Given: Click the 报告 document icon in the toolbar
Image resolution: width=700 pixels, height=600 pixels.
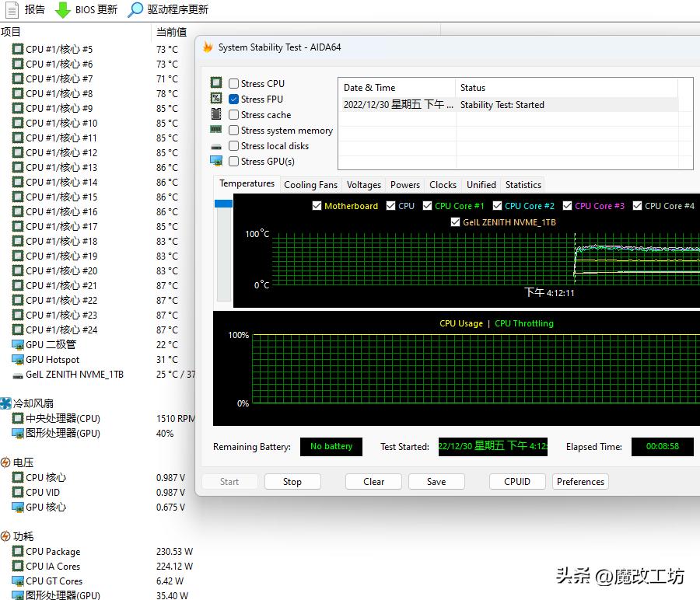Looking at the screenshot, I should pos(10,11).
